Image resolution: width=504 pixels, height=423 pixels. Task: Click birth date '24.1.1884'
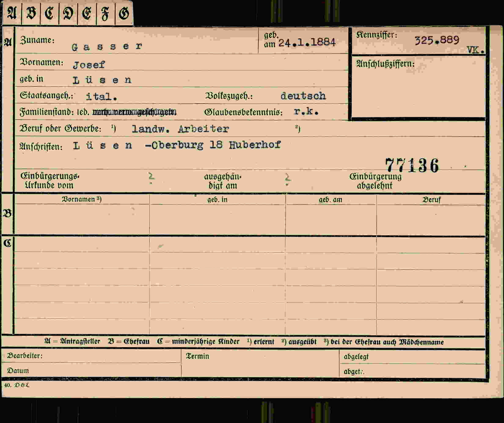pos(307,43)
